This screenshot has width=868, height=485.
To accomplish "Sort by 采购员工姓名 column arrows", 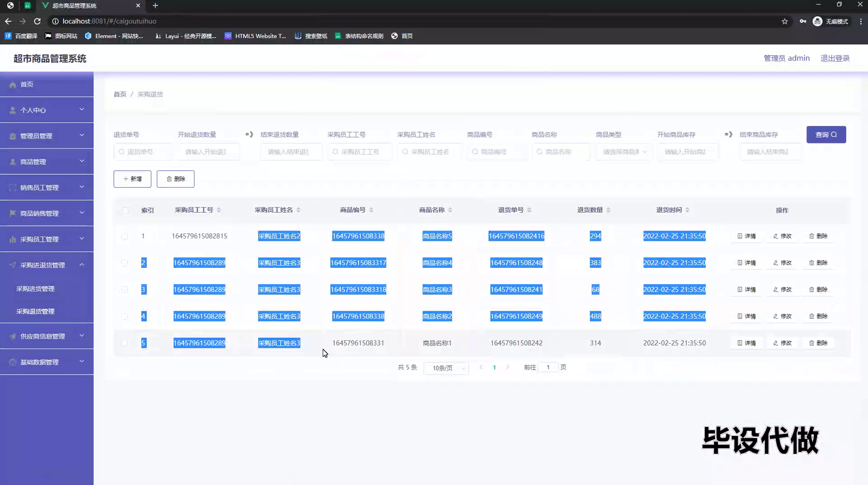I will click(298, 210).
